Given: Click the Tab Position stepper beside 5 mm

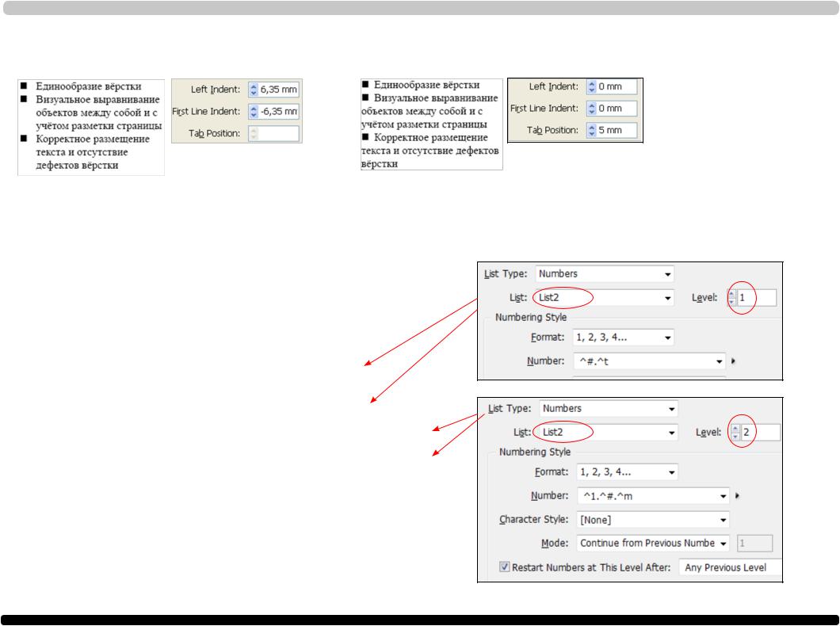Looking at the screenshot, I should click(591, 130).
